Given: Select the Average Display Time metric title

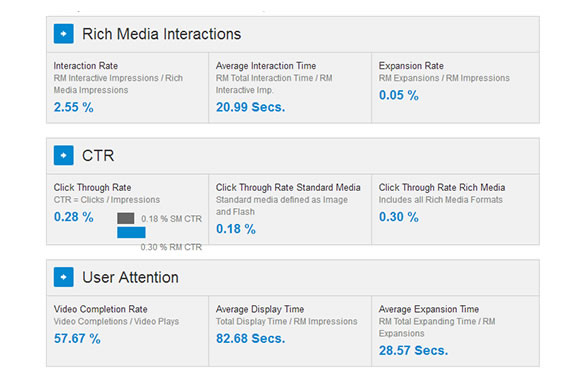Looking at the screenshot, I should 260,309.
